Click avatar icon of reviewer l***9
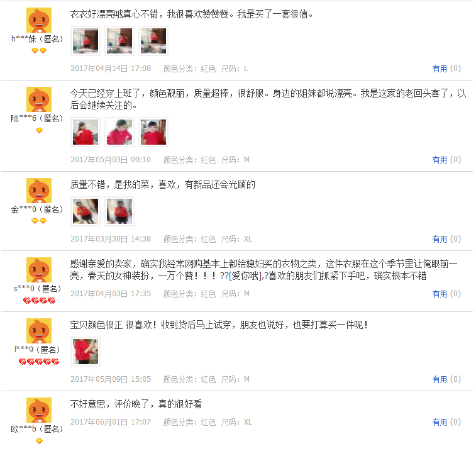The width and height of the screenshot is (476, 451). click(x=39, y=331)
